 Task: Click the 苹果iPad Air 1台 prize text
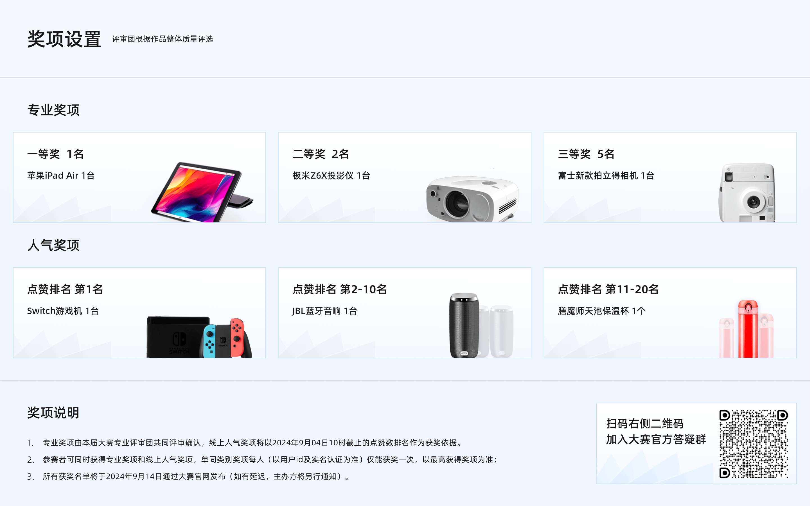(x=61, y=176)
